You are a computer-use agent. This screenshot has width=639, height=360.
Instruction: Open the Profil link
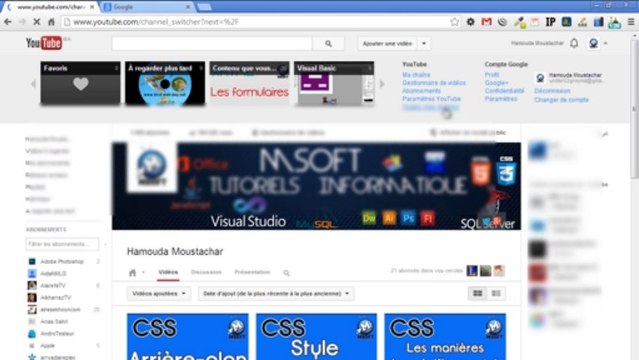(492, 75)
